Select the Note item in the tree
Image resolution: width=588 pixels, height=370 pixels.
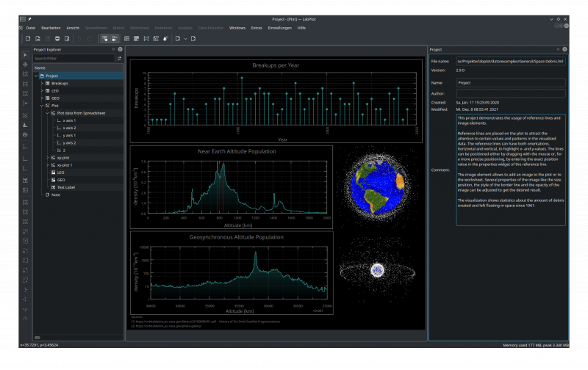tap(56, 195)
